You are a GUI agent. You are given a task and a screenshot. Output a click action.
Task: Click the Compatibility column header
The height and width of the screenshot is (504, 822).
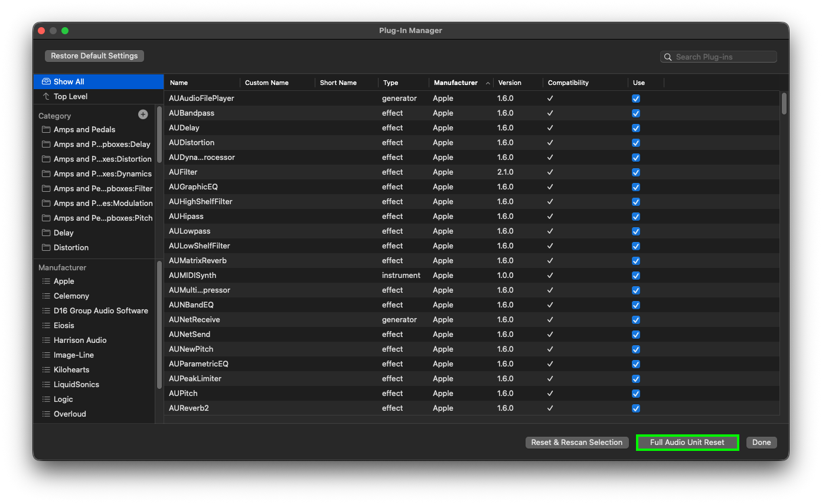(x=585, y=83)
